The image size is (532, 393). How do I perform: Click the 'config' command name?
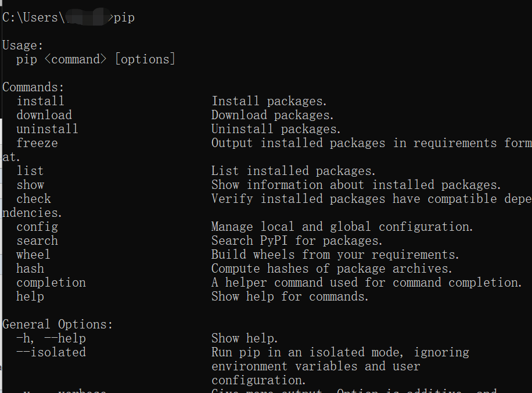pos(37,227)
